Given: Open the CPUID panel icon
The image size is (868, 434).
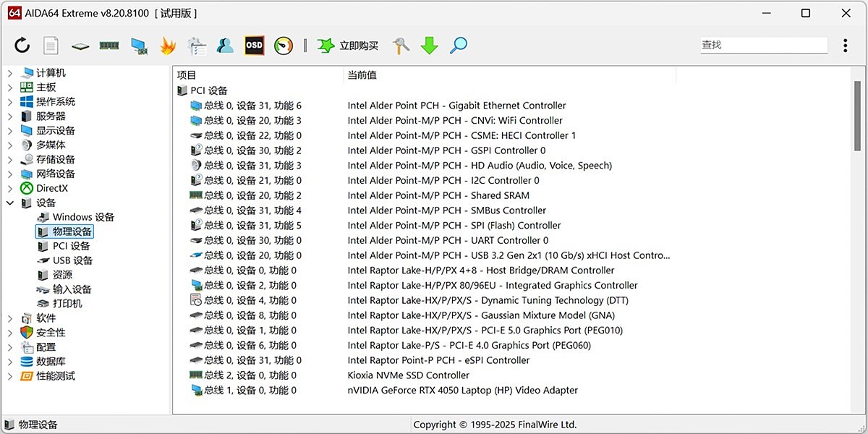Looking at the screenshot, I should click(x=80, y=45).
